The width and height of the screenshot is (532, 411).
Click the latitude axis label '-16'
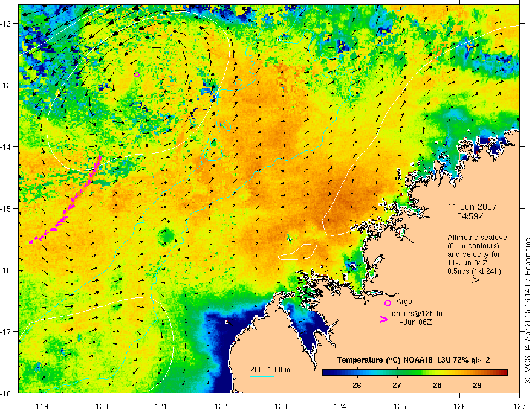coord(6,270)
